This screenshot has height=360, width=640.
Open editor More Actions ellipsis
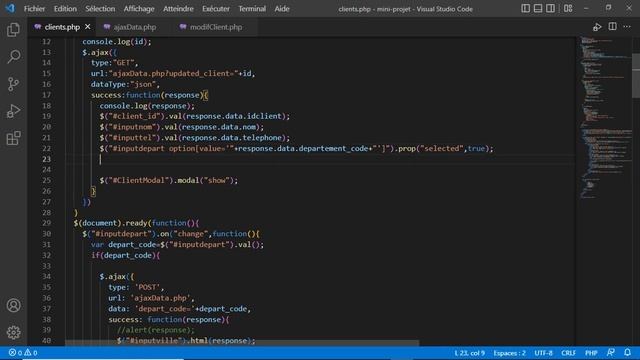pos(627,27)
